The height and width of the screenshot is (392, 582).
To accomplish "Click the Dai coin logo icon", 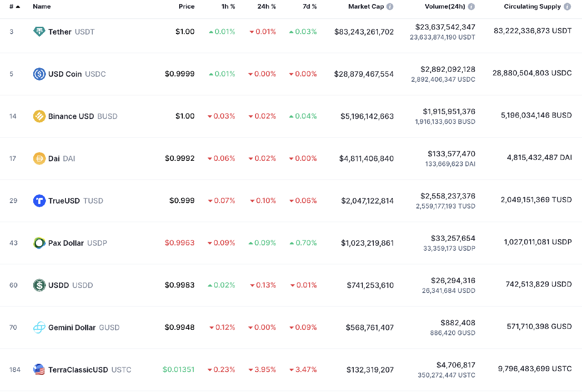I will (39, 159).
